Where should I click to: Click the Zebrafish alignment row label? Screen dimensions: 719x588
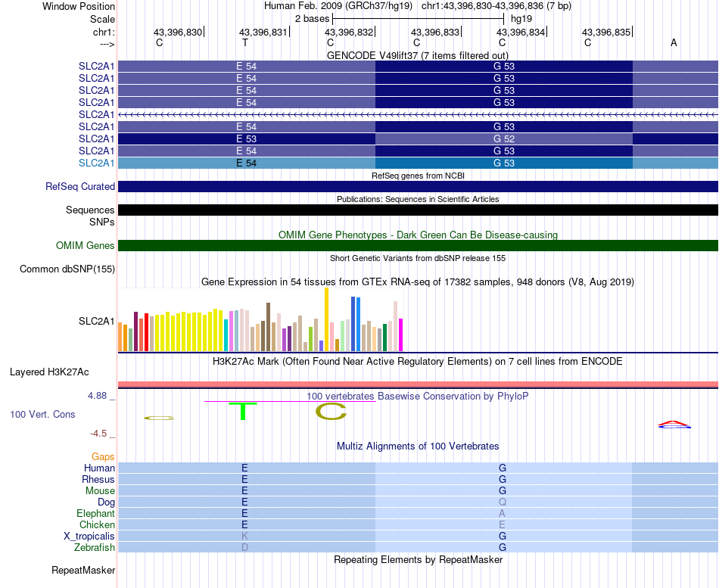coord(95,548)
